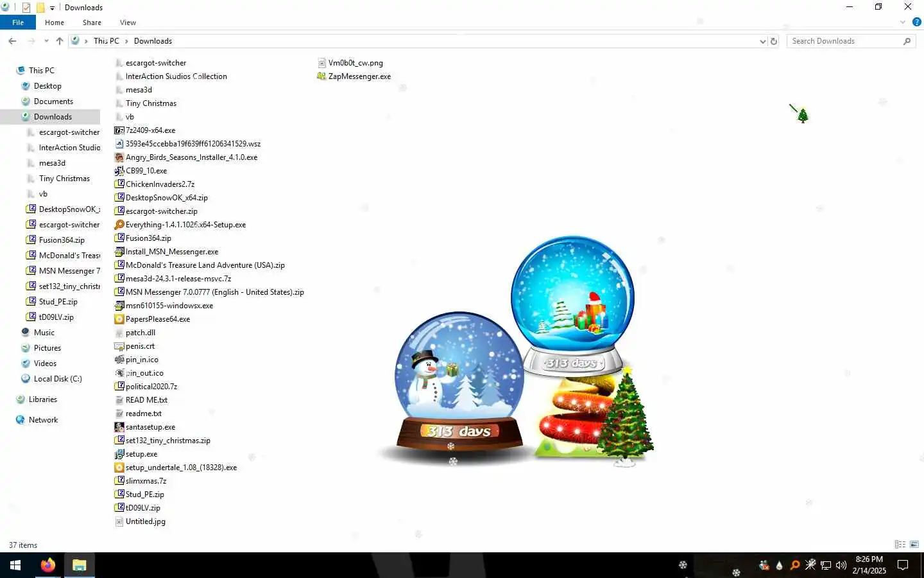Open the File ribbon tab
The width and height of the screenshot is (924, 578).
(18, 22)
